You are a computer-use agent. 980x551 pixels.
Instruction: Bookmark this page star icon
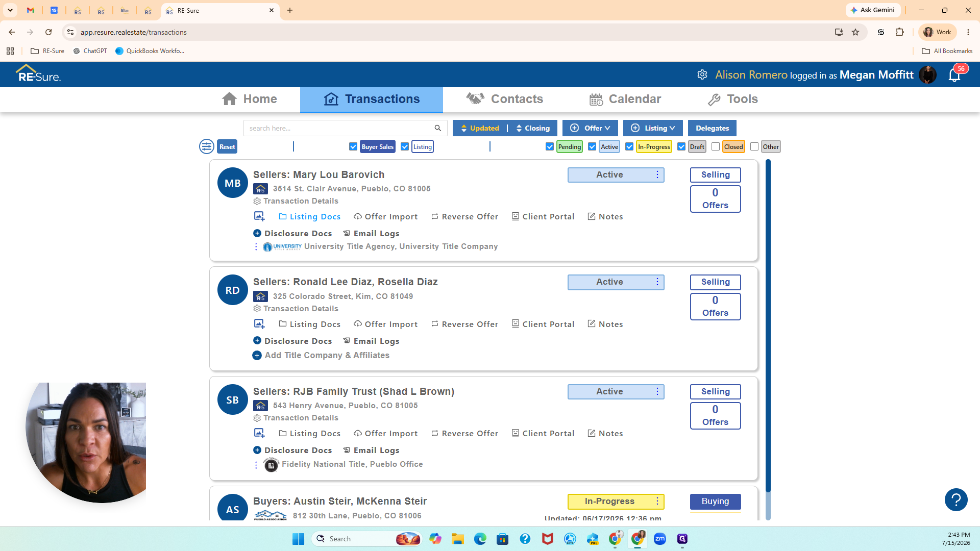coord(855,32)
